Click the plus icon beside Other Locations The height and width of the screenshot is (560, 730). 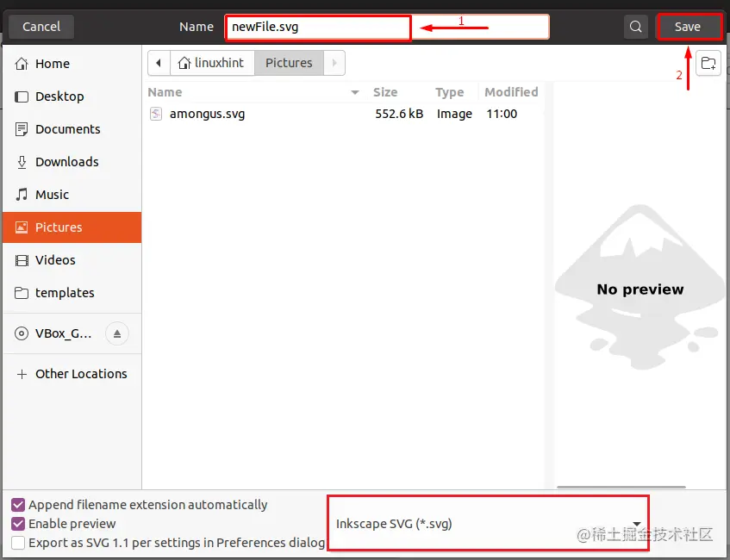(22, 374)
